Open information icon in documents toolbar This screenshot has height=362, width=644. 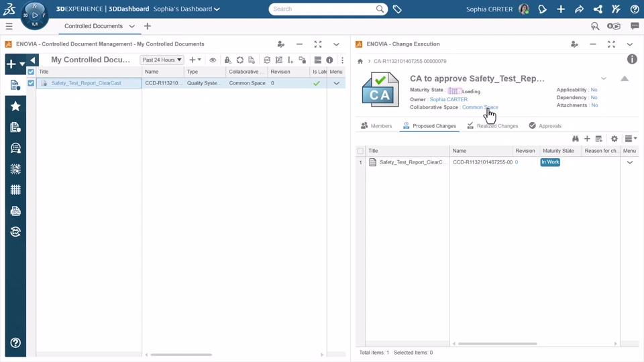(x=329, y=60)
